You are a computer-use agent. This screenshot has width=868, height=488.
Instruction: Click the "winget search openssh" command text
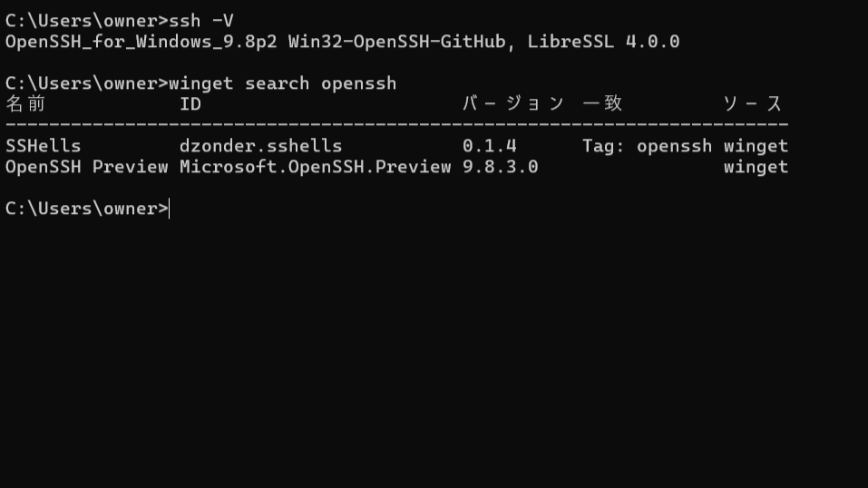tap(282, 83)
